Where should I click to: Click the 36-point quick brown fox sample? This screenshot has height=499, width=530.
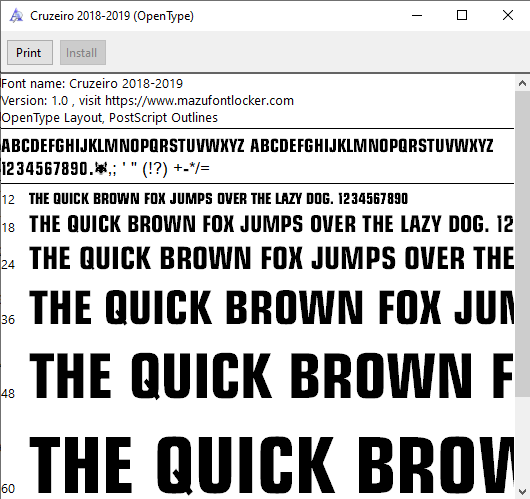pyautogui.click(x=271, y=307)
